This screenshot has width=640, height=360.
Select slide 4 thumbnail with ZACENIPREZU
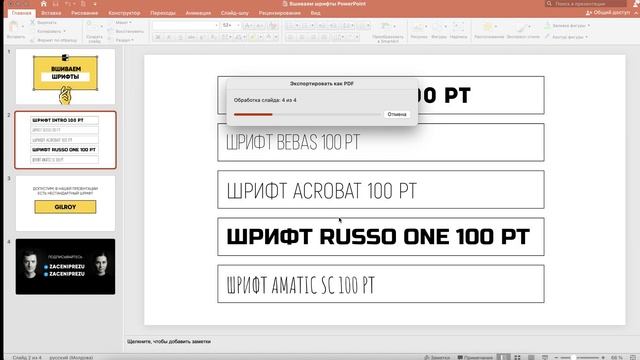click(65, 267)
